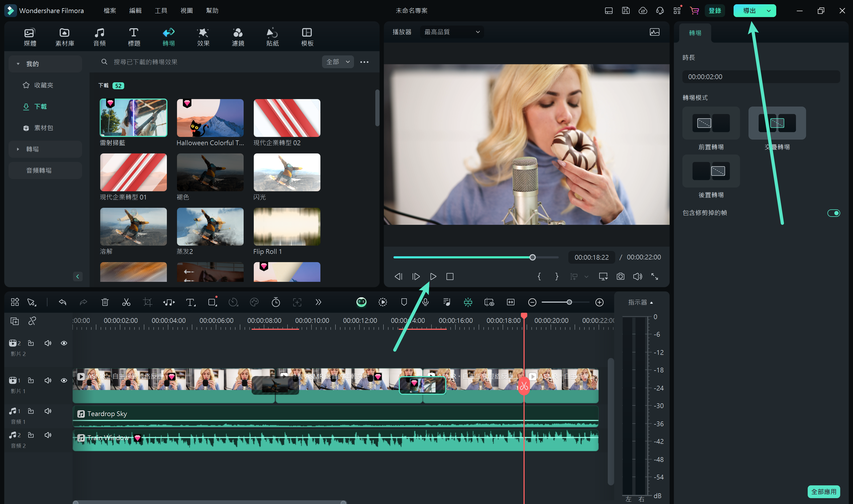This screenshot has width=853, height=504.
Task: Click the split/cut tool icon
Action: (126, 302)
